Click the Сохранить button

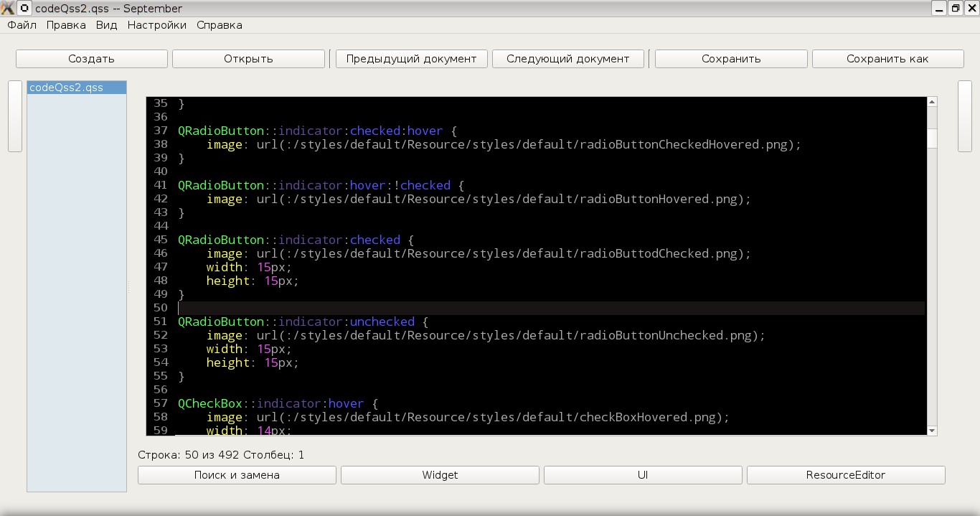(731, 59)
